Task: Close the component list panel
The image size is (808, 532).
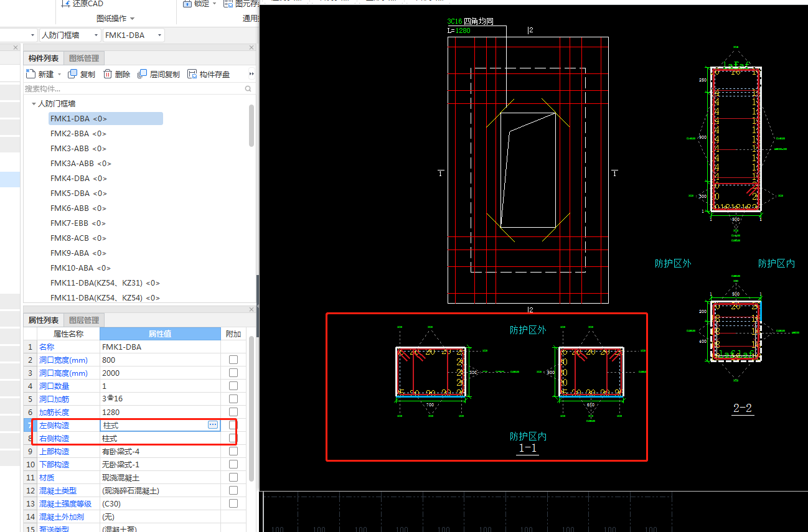Action: [x=251, y=47]
